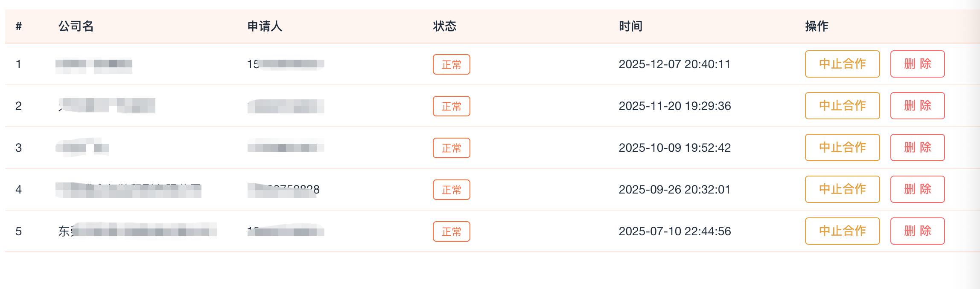Image resolution: width=980 pixels, height=289 pixels.
Task: Click 中止合作 button in row 1
Action: click(842, 64)
